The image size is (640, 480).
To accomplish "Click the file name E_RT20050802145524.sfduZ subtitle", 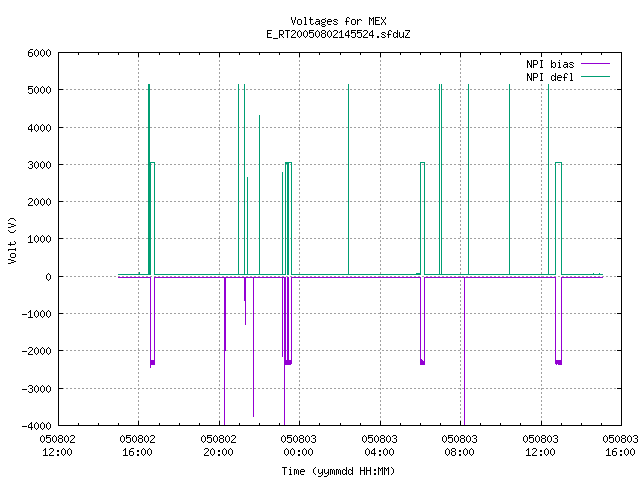I will [338, 34].
